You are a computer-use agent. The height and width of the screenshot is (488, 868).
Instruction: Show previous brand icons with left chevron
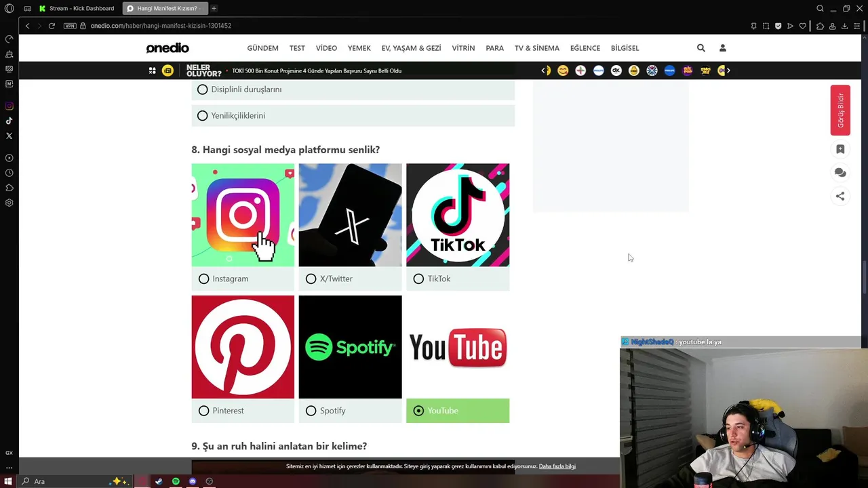tap(543, 70)
